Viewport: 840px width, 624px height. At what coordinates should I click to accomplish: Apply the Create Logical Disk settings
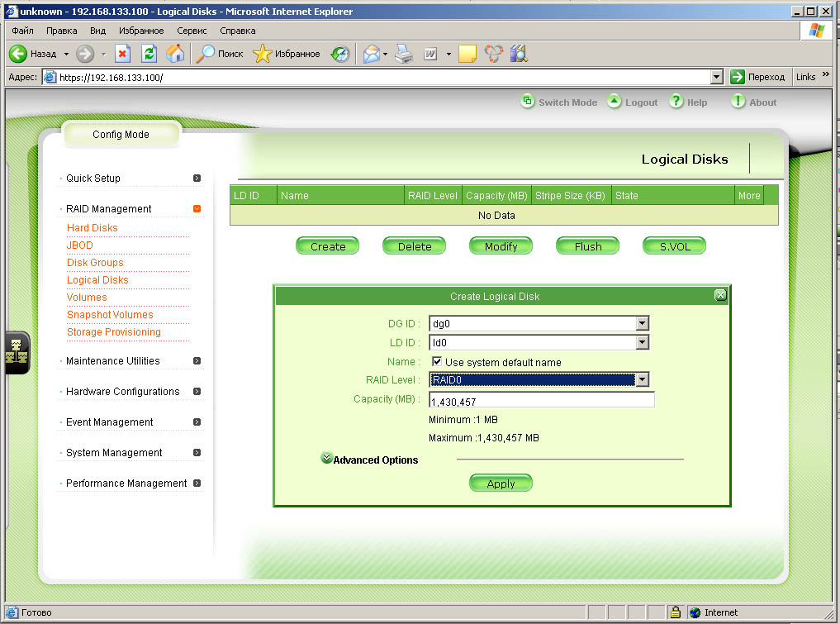click(x=501, y=483)
